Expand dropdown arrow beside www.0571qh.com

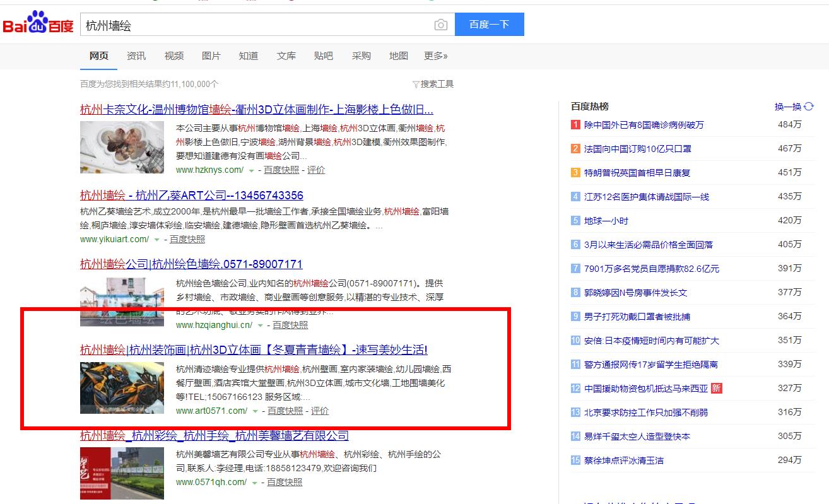254,483
